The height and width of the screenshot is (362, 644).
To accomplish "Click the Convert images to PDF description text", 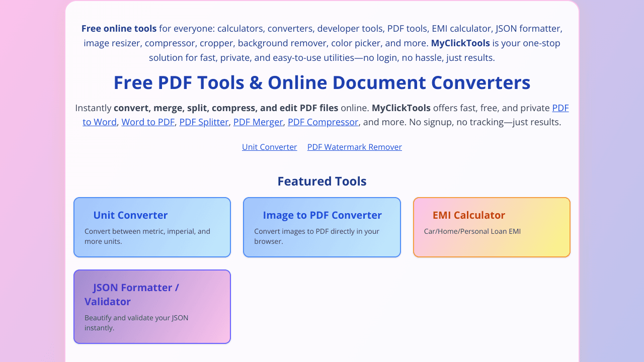I will (x=316, y=236).
